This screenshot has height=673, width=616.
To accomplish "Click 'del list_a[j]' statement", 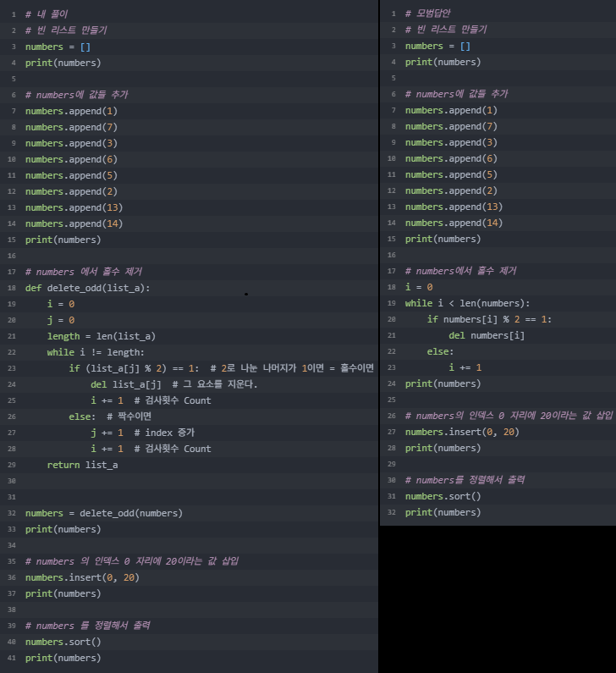I will click(126, 384).
